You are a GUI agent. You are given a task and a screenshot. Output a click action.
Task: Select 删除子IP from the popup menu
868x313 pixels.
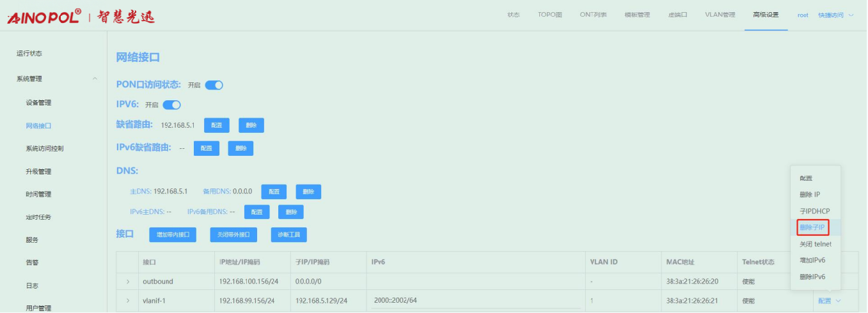coord(812,227)
